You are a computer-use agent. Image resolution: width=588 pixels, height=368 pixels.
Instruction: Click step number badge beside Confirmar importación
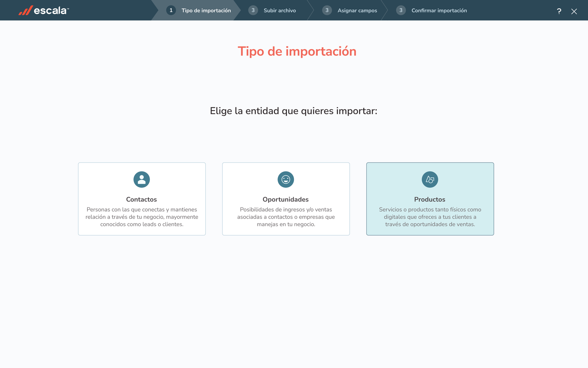[x=401, y=10]
